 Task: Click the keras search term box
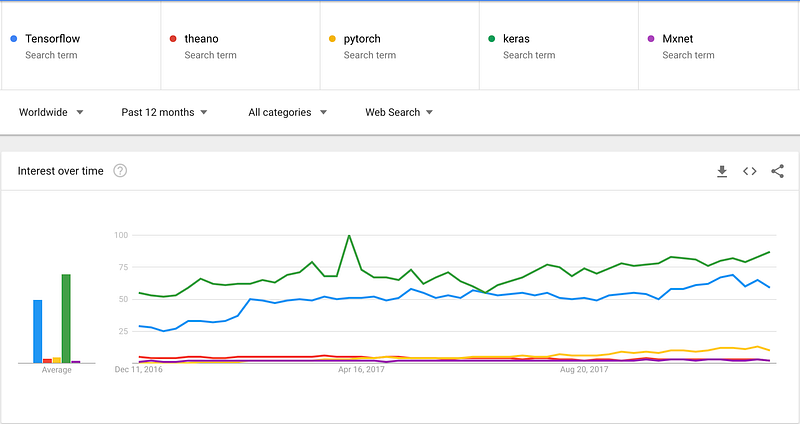click(x=560, y=46)
